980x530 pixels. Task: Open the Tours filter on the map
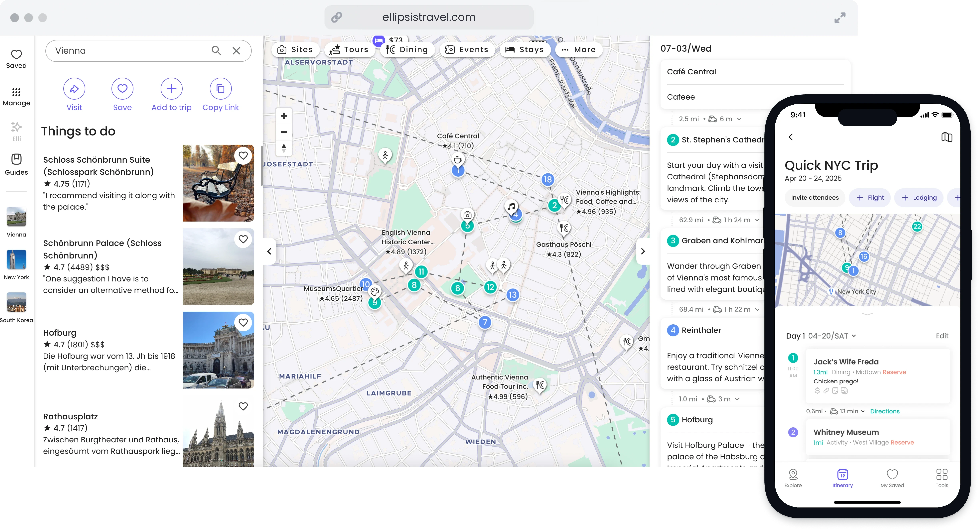click(x=349, y=49)
